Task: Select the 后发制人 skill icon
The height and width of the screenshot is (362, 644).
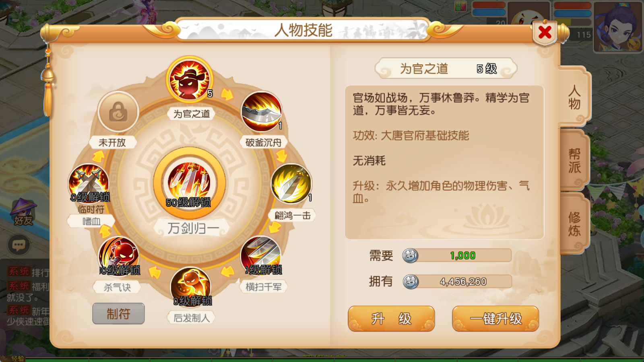Action: [x=191, y=287]
